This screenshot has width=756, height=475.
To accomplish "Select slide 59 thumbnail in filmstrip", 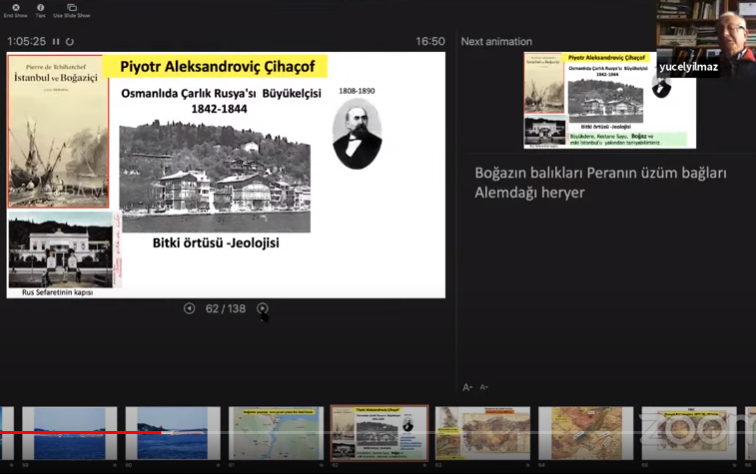I will [x=69, y=433].
